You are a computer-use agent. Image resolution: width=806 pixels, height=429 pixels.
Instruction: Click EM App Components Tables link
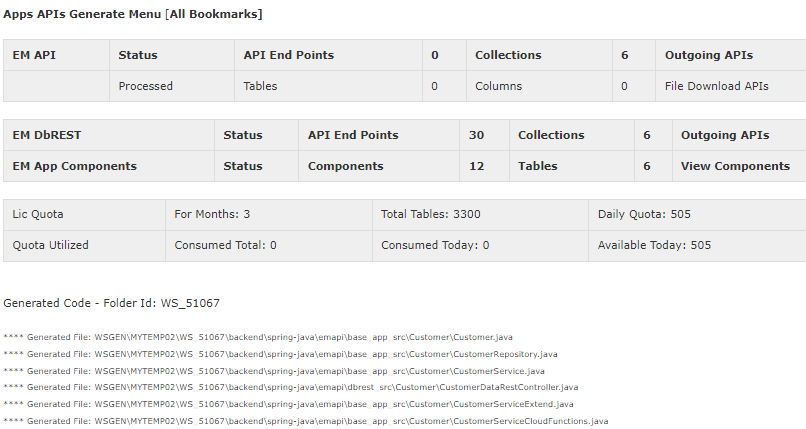click(538, 166)
